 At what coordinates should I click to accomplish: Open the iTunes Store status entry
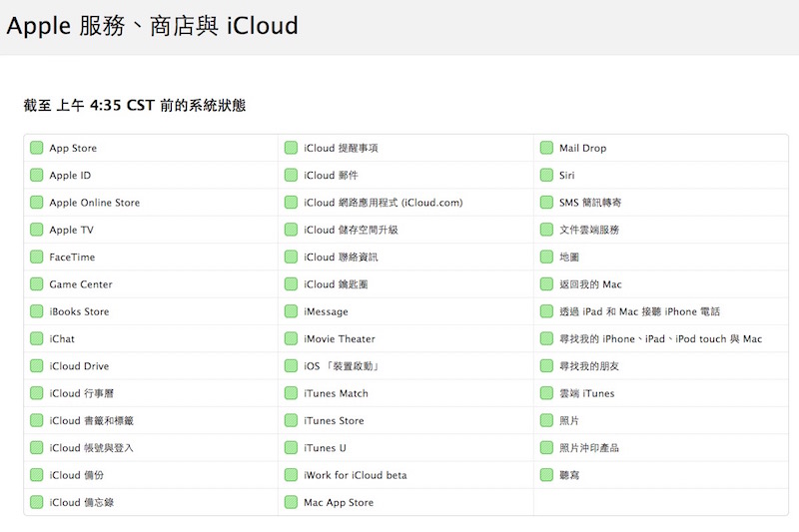point(334,420)
